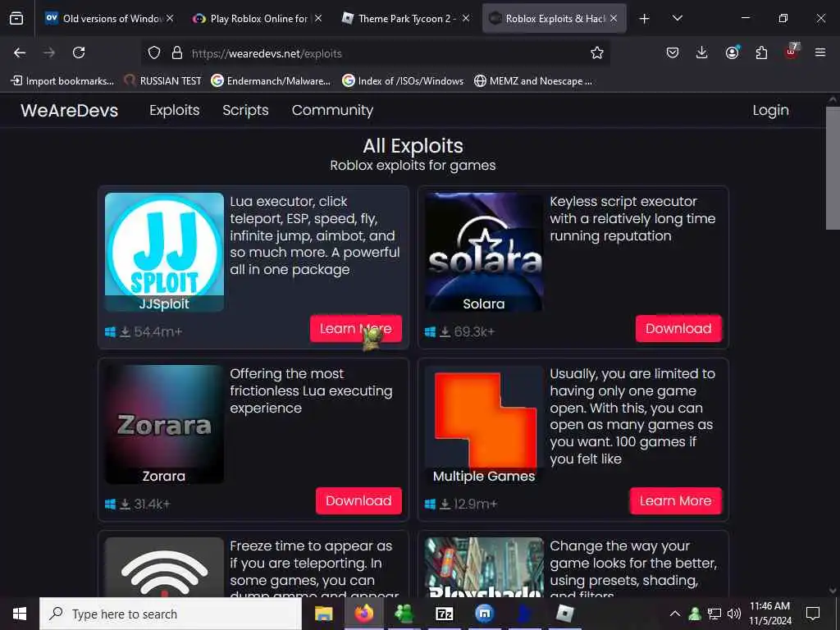Open Endermanch/Malware bookmark
Screen dimensions: 840x630
pos(271,81)
